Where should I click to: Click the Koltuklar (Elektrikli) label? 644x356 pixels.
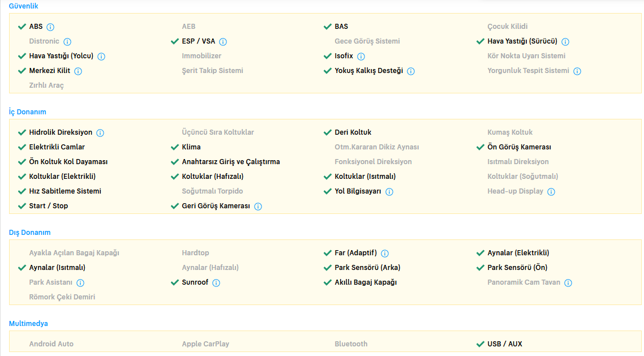pos(62,177)
